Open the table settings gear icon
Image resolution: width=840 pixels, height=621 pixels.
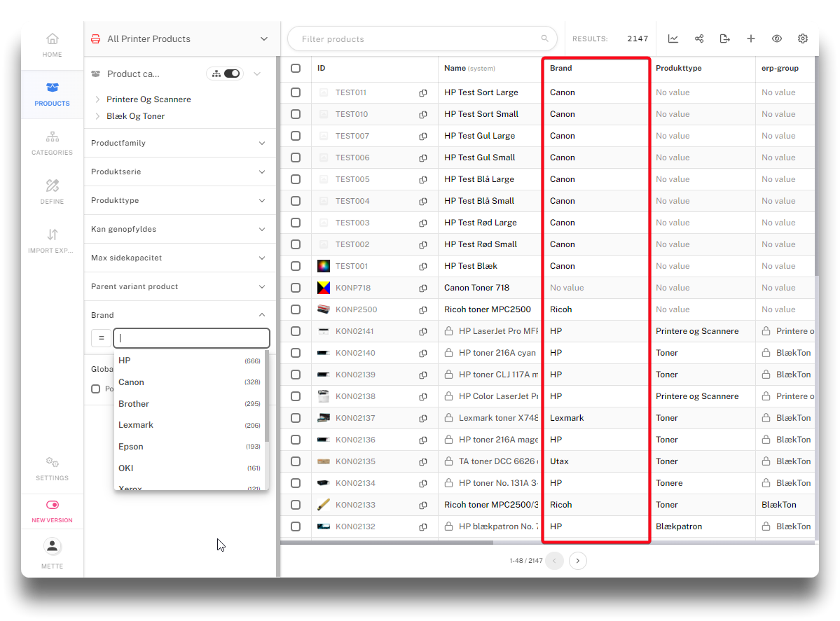coord(802,39)
